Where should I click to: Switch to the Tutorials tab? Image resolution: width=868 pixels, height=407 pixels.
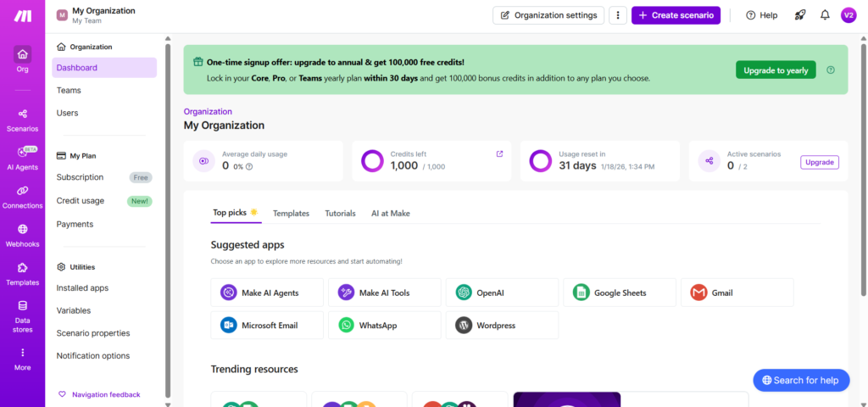point(340,214)
